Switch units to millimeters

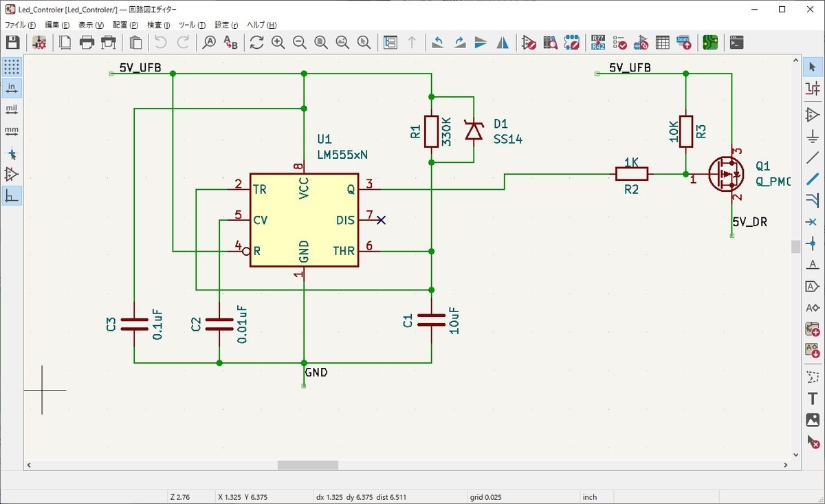(x=12, y=131)
